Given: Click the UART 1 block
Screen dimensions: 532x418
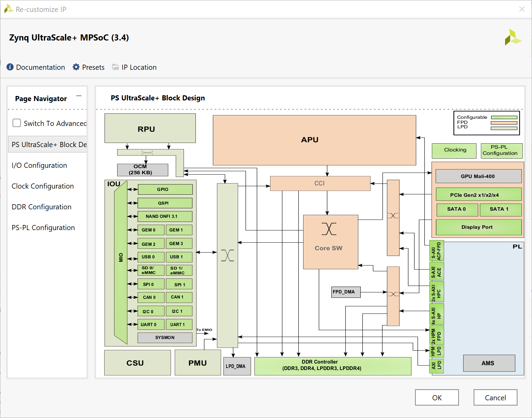Looking at the screenshot, I should click(179, 324).
